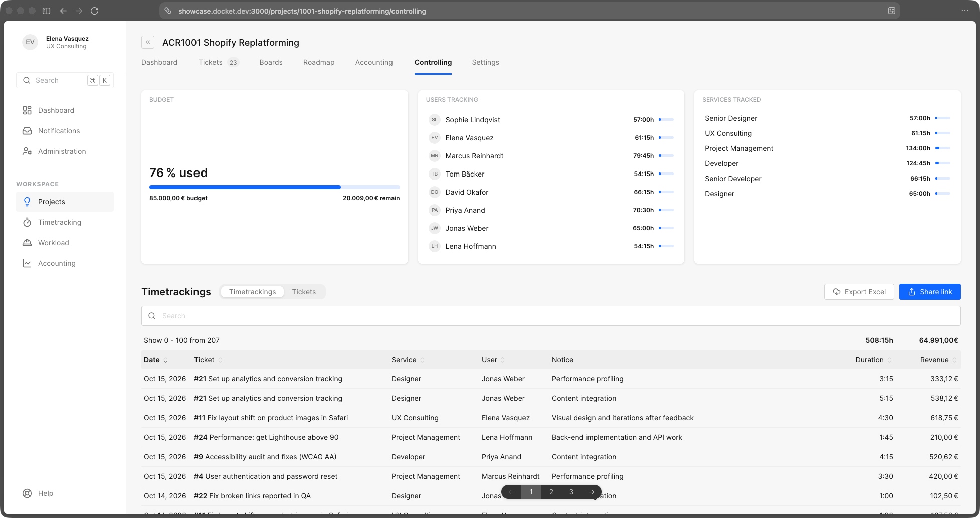Open browser more options ellipsis
980x518 pixels.
[965, 11]
